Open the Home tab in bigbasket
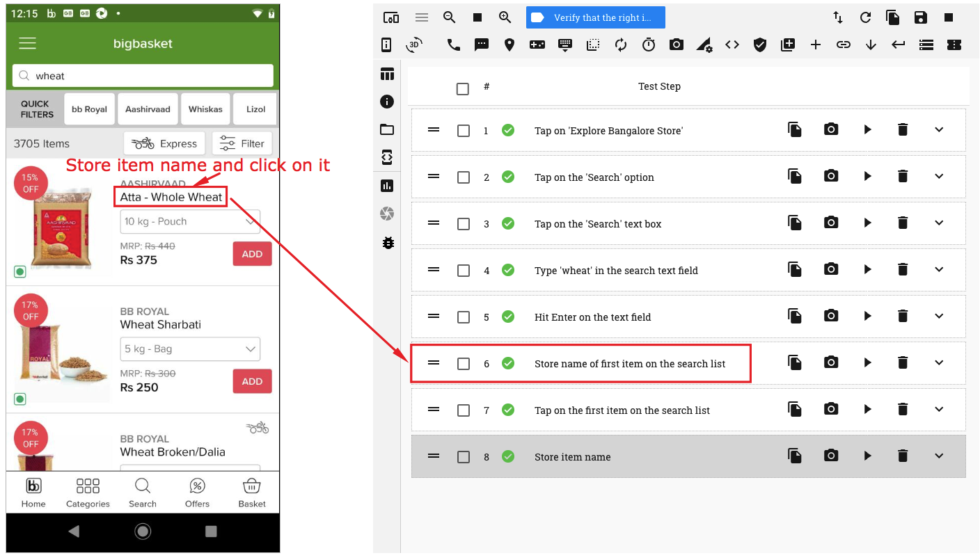Viewport: 980px width, 560px height. click(33, 493)
